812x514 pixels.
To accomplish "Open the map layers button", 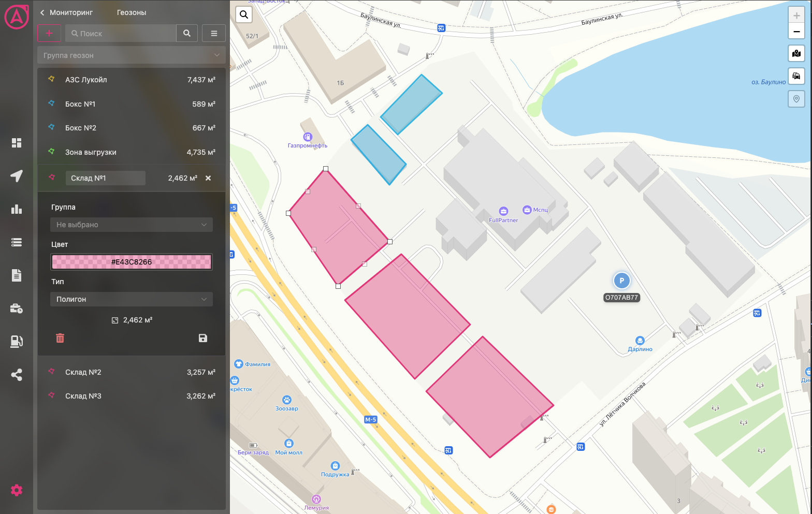I will pos(796,53).
